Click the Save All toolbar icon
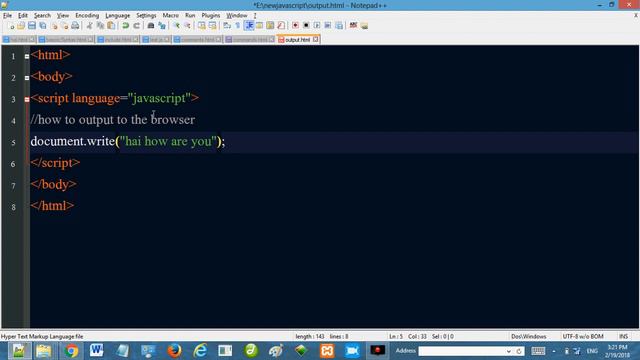 coord(42,26)
